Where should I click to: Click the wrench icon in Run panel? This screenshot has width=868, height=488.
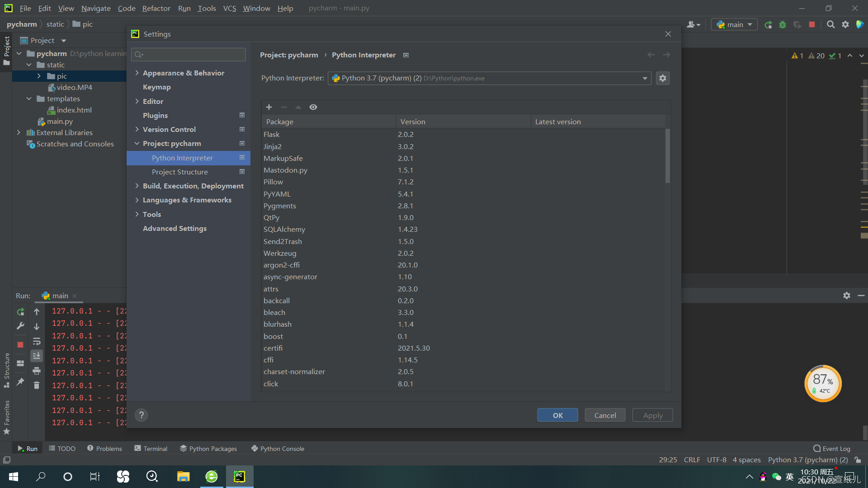point(20,326)
